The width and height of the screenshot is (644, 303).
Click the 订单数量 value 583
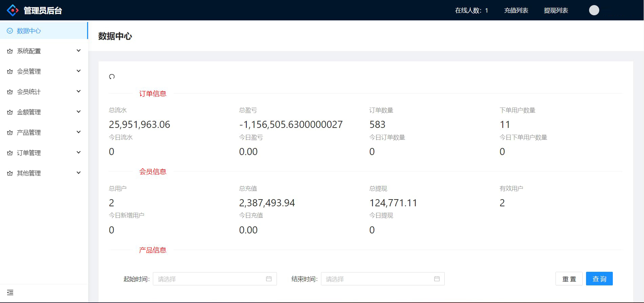pos(377,125)
